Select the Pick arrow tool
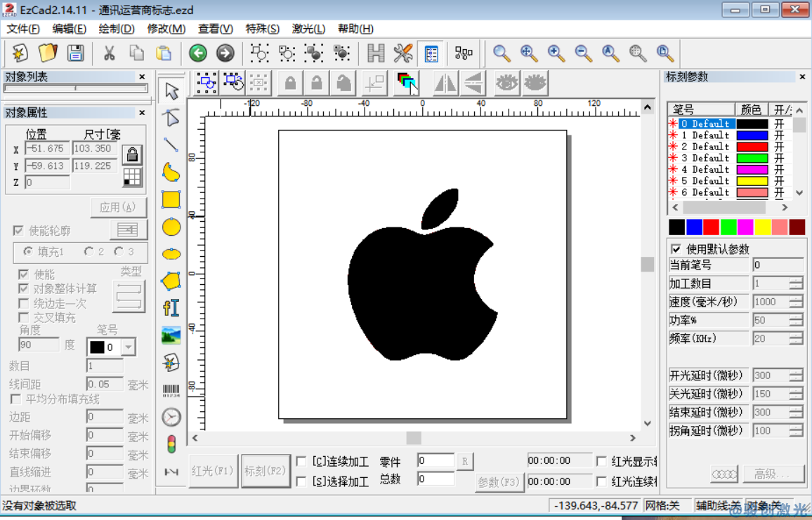812x520 pixels. (171, 91)
